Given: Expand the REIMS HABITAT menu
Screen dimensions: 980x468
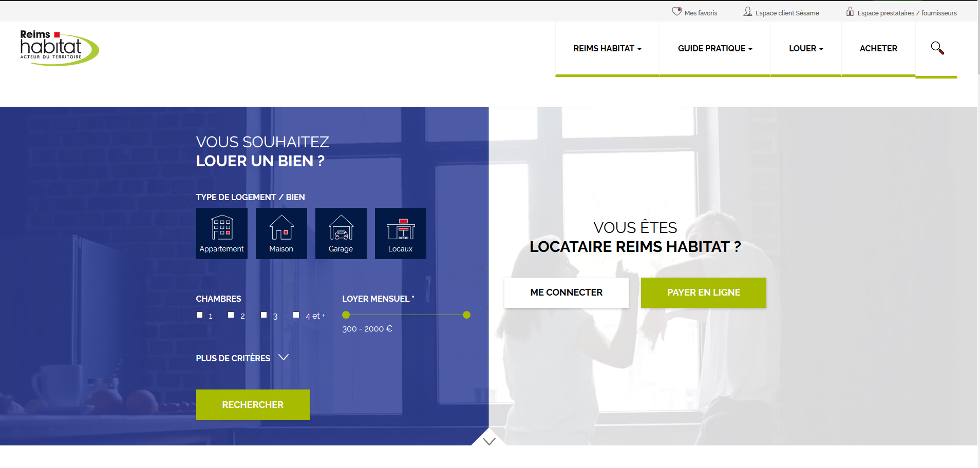Looking at the screenshot, I should (607, 48).
